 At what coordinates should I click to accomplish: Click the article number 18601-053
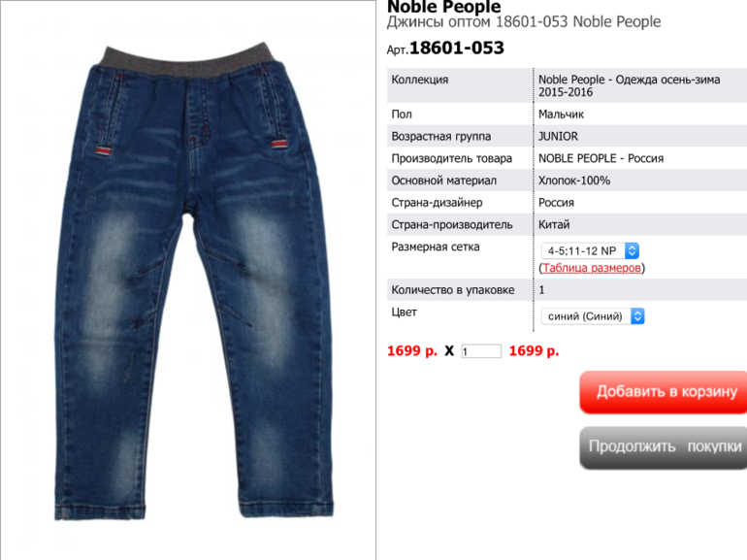[x=456, y=48]
